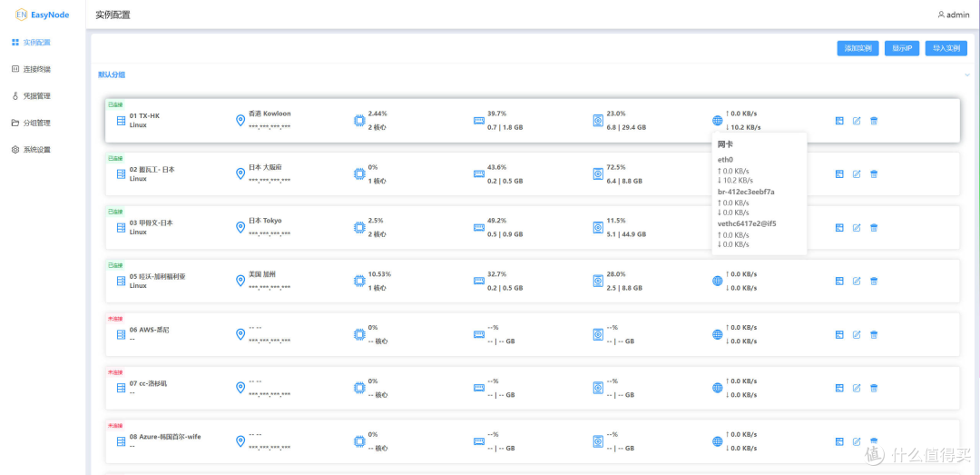This screenshot has height=475, width=980.
Task: Click memory icon in 03 甲骨文-日本 row
Action: pos(479,228)
